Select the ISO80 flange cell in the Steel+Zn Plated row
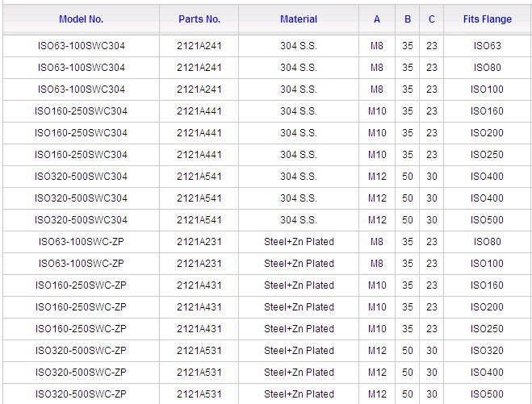Screen dimensions: 532x404 coord(487,242)
